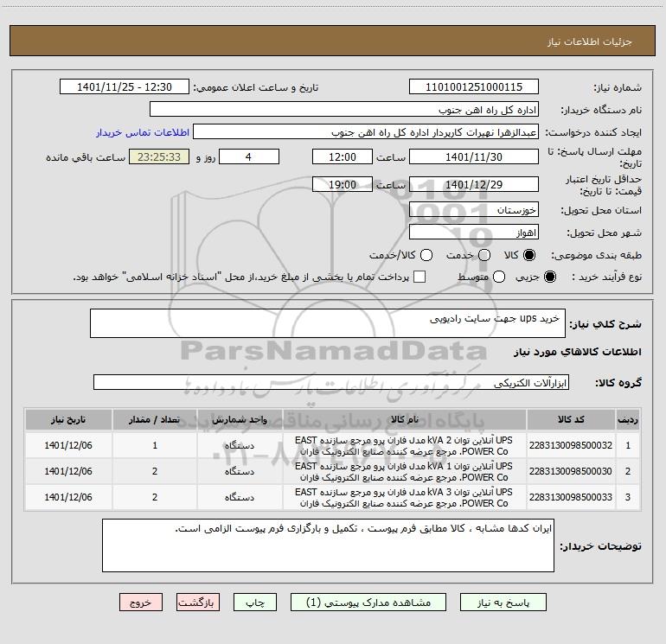The width and height of the screenshot is (666, 644).
Task: Click the UPS 3 kVA product name cell
Action: point(405,497)
